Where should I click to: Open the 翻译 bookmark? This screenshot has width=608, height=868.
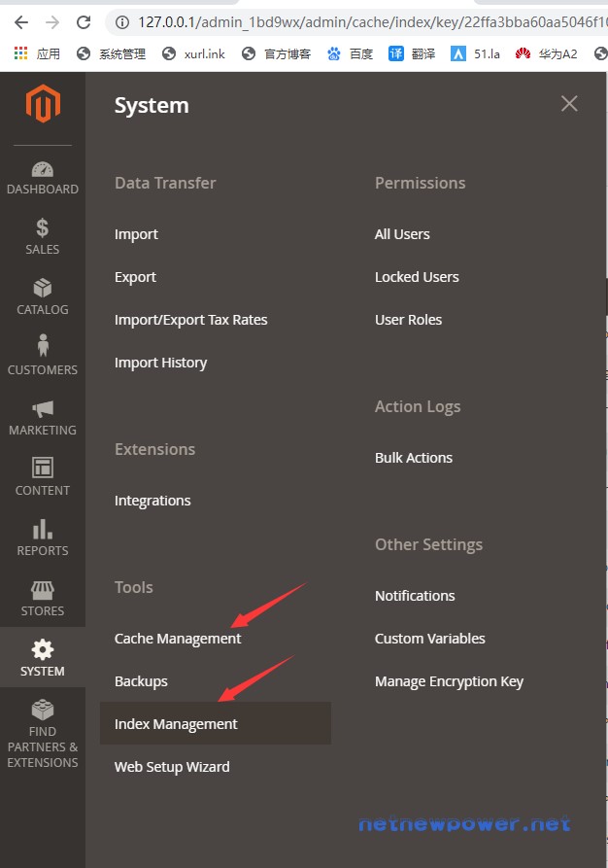412,53
